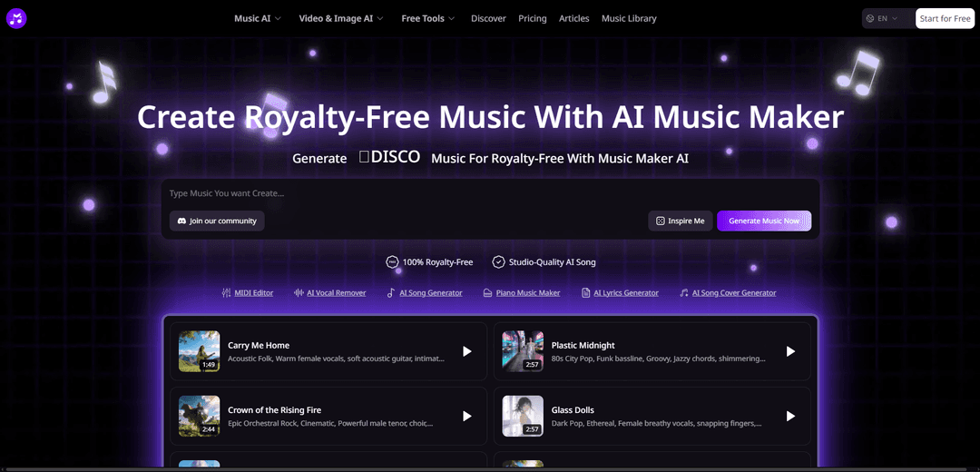Screen dimensions: 980x472
Task: Click the globe icon by EN
Action: pyautogui.click(x=869, y=19)
